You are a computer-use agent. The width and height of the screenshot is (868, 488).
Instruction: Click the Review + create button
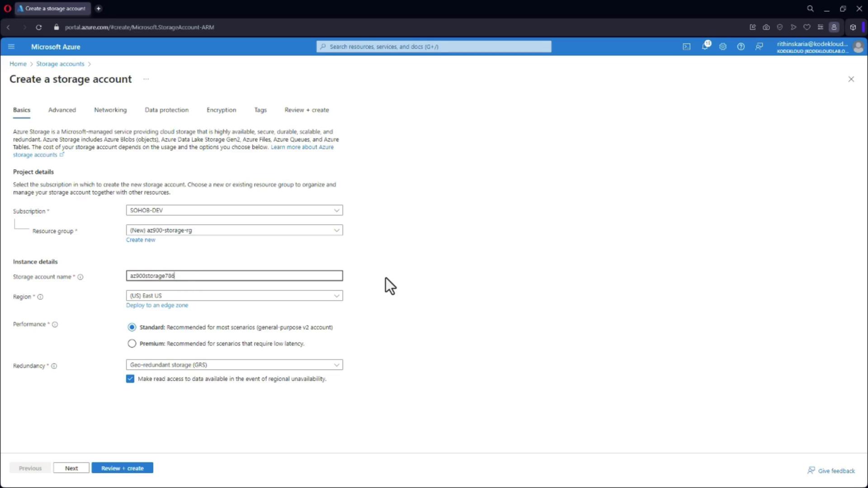tap(122, 468)
